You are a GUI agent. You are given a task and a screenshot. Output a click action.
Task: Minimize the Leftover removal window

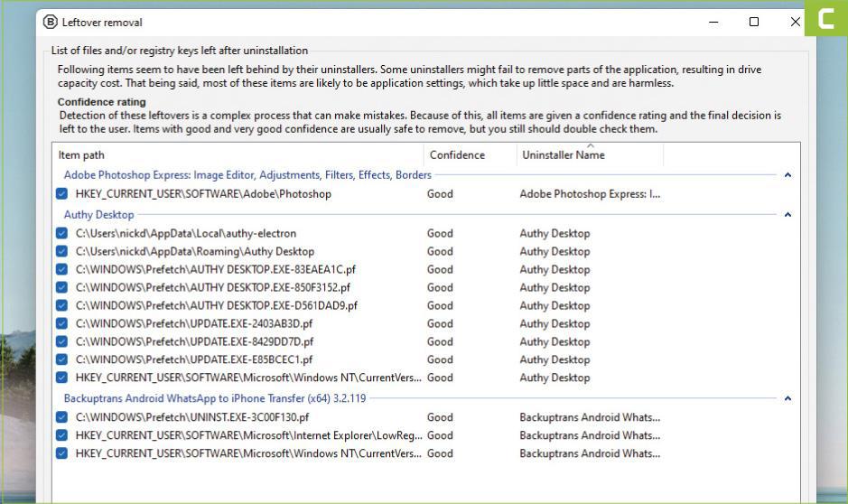713,23
